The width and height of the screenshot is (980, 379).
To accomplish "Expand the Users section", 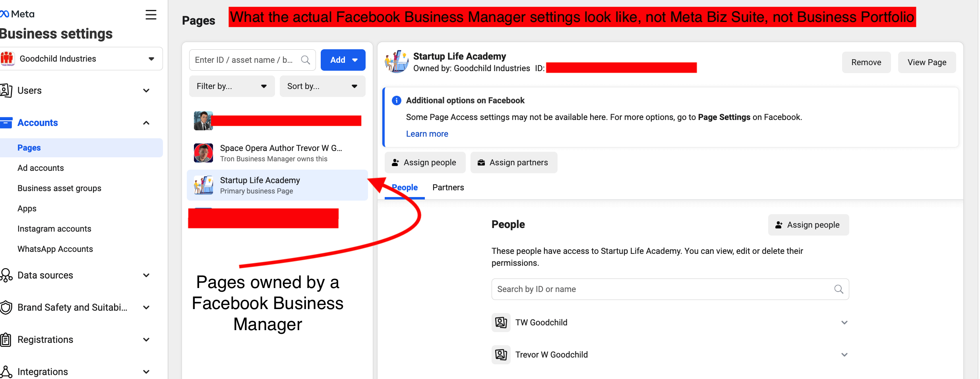I will [x=146, y=91].
